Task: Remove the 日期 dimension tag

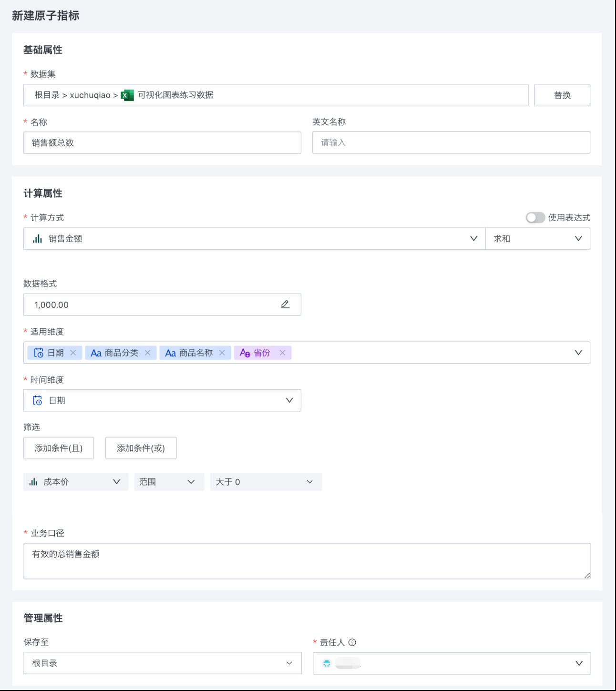Action: 73,353
